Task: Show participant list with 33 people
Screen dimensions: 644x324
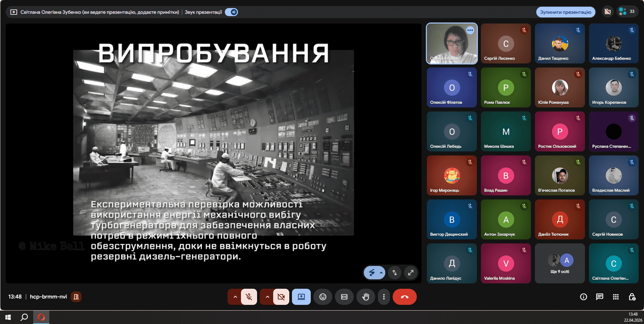Action: (627, 12)
